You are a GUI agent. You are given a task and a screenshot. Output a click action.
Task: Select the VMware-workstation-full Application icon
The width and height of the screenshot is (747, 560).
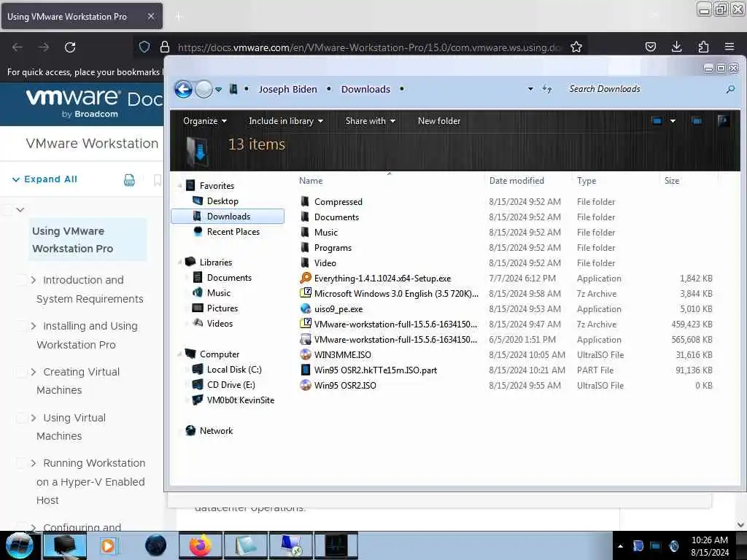(306, 339)
